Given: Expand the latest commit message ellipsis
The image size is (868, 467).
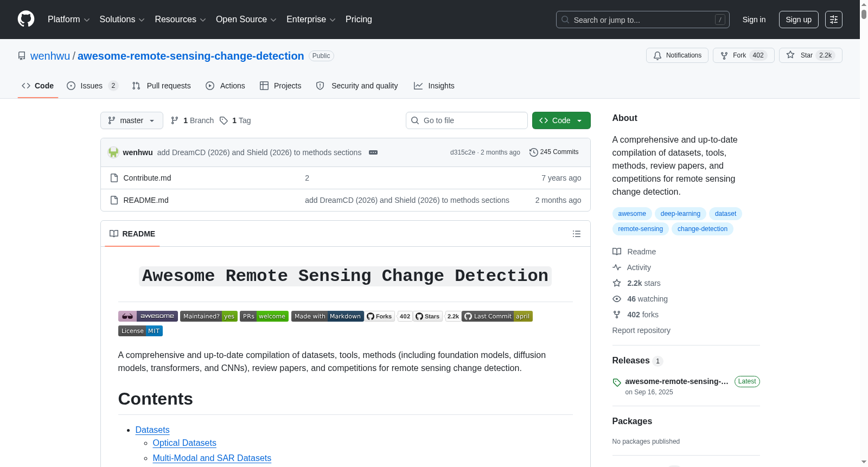Looking at the screenshot, I should point(373,152).
